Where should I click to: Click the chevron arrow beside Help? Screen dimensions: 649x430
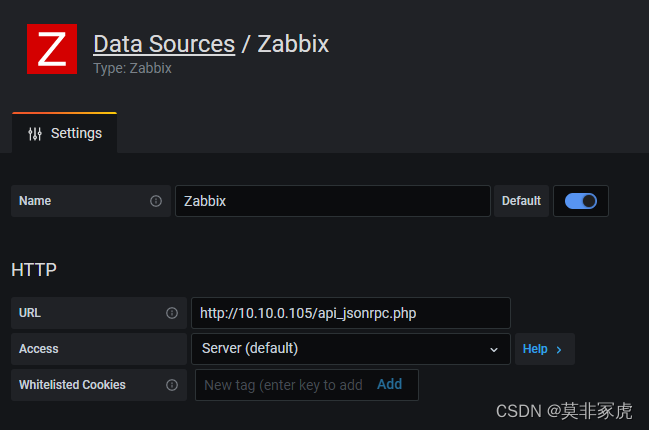559,350
